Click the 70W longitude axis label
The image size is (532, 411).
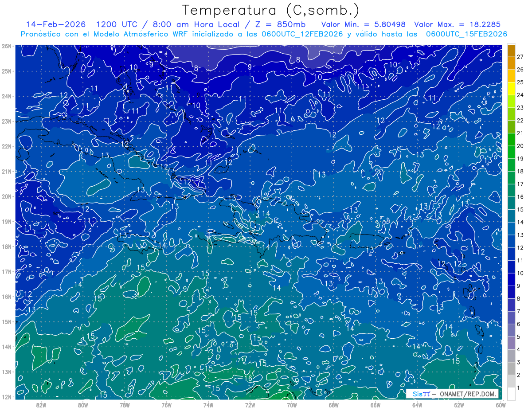click(292, 404)
